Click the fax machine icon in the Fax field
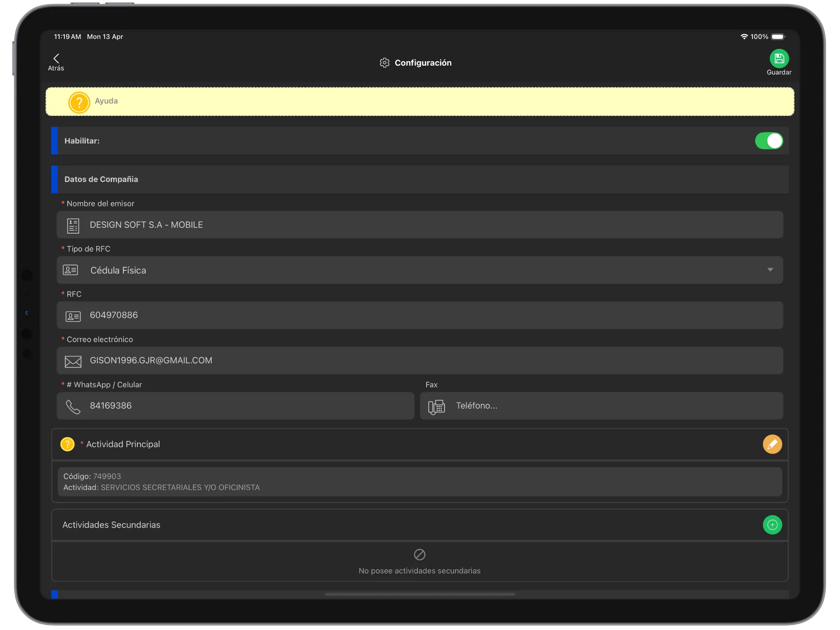Viewport: 840px width, 630px height. [x=436, y=406]
